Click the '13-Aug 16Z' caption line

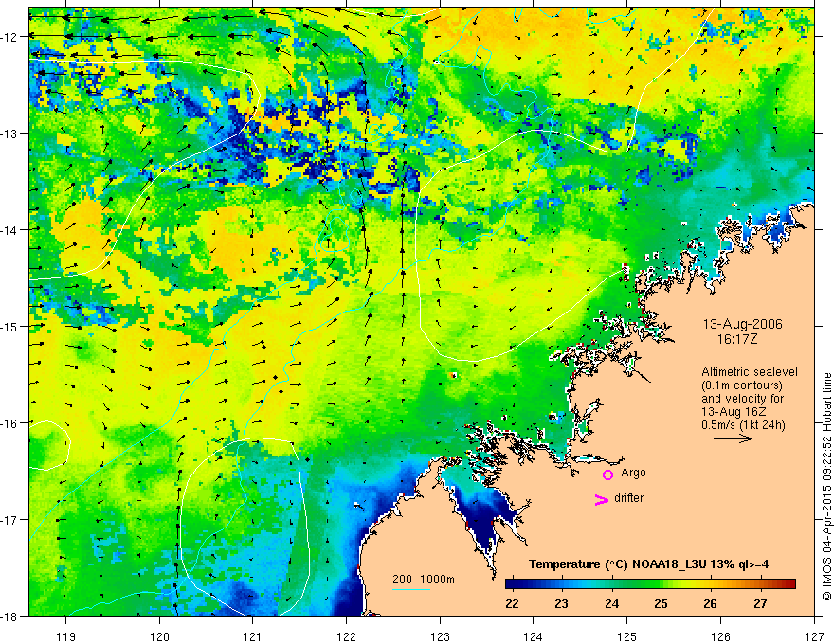pos(732,412)
